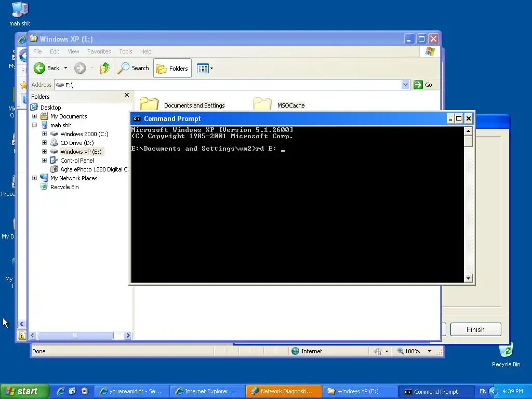
Task: Open the Start menu
Action: 24,391
